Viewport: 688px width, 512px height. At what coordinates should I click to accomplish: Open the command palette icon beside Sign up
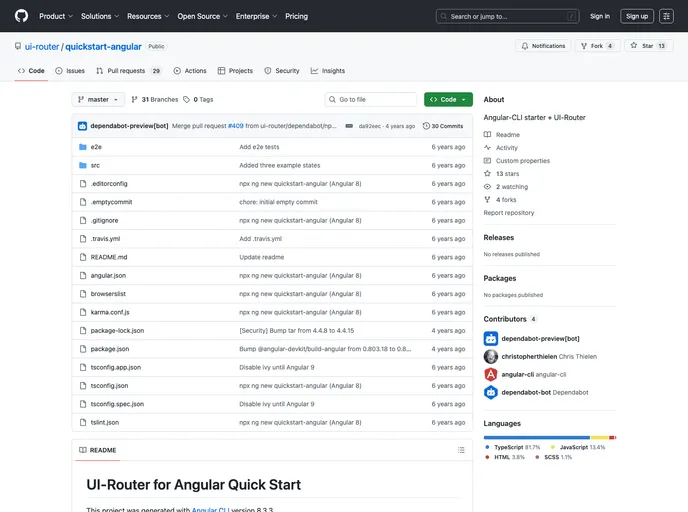tap(666, 16)
